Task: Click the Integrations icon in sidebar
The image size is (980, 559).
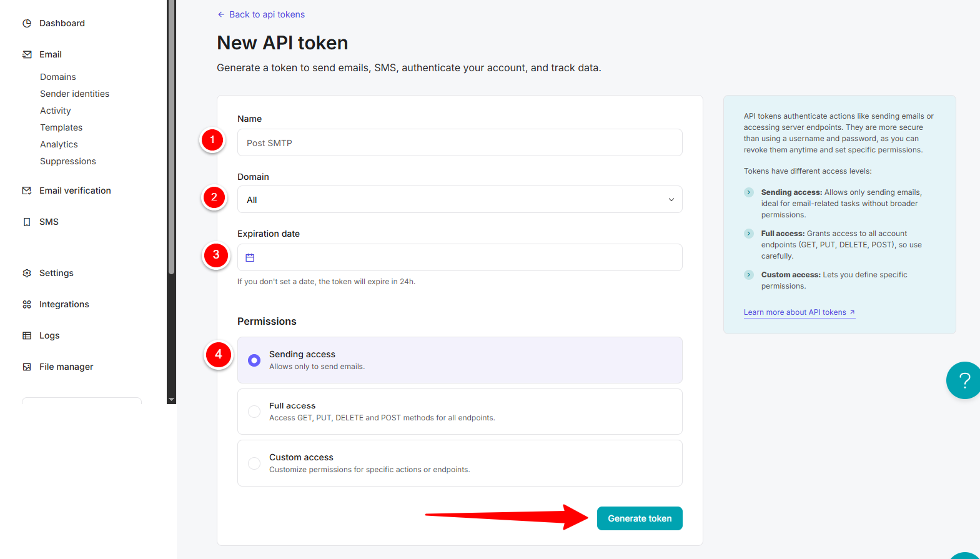Action: (x=27, y=304)
